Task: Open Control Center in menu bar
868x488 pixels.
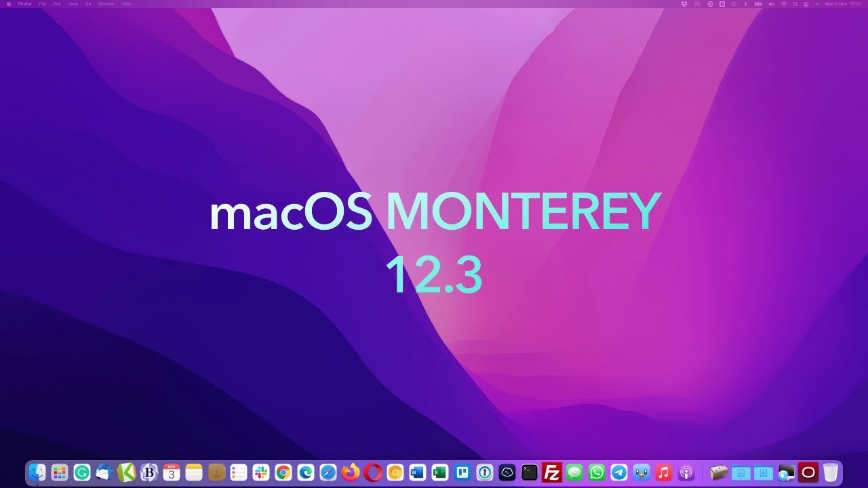Action: click(x=806, y=4)
